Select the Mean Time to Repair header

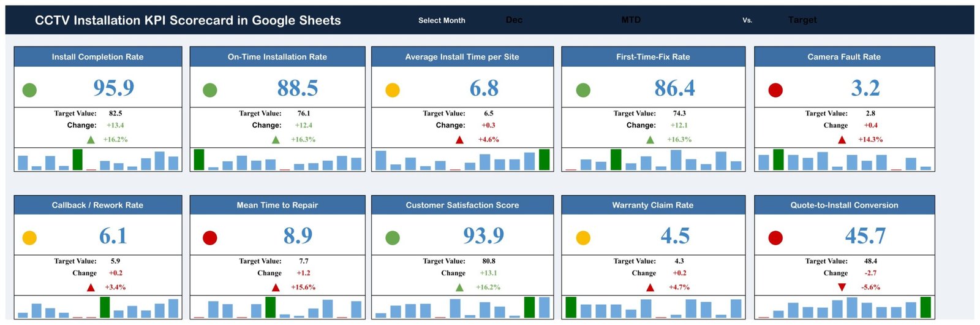(277, 205)
